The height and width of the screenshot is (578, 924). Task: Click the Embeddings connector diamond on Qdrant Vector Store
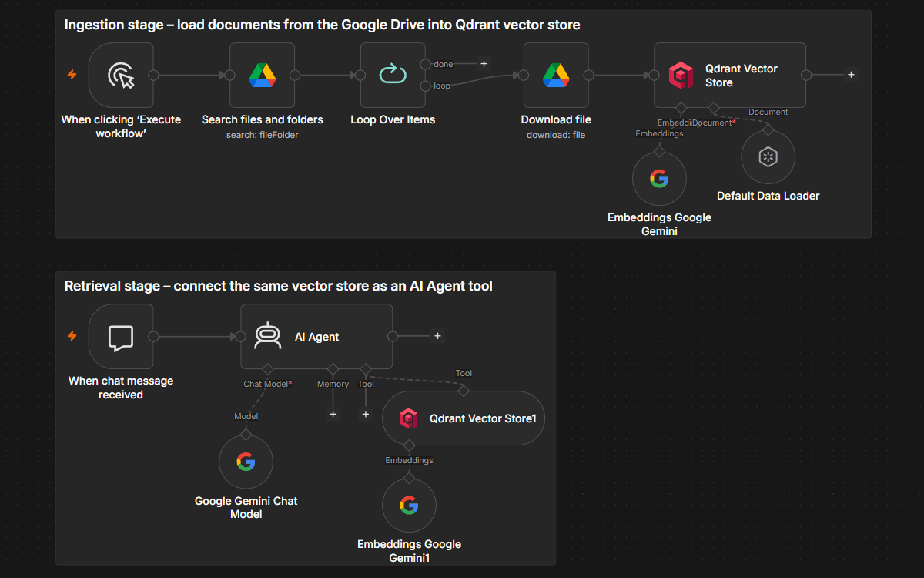(x=680, y=107)
